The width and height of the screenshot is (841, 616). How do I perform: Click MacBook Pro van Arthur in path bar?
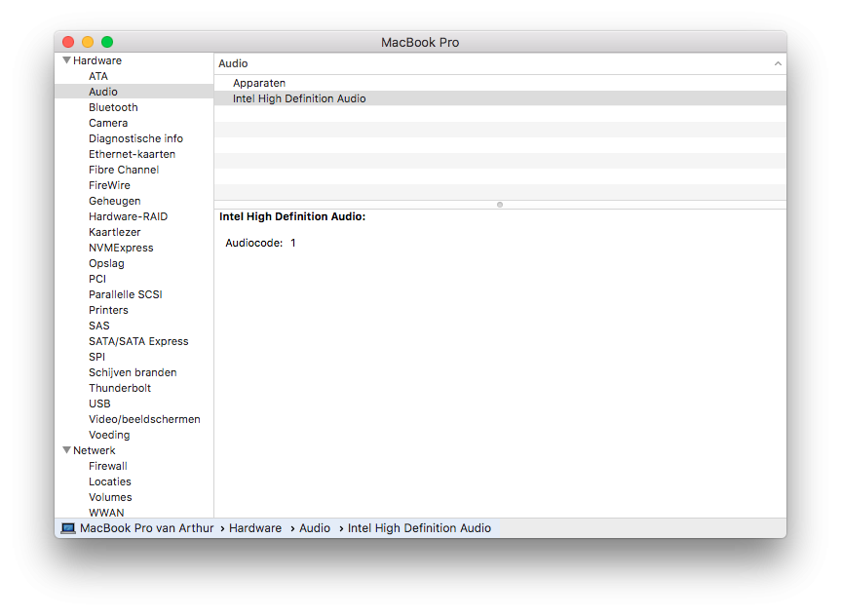146,528
